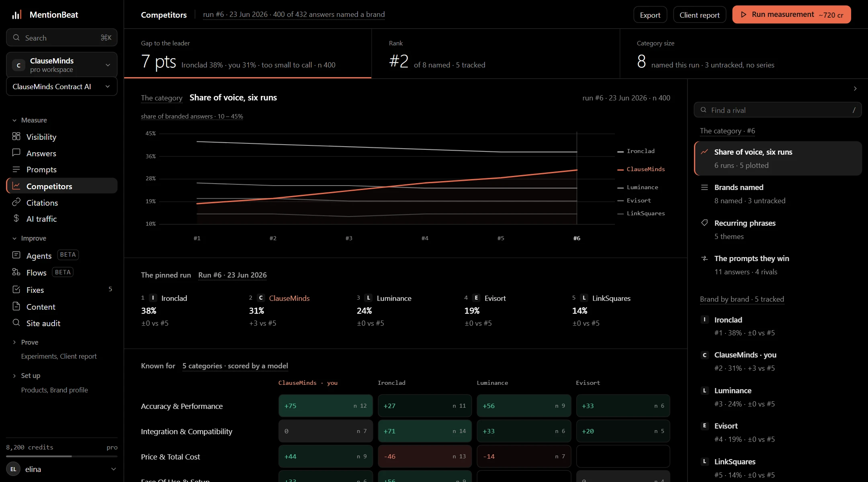Open the ClauseMinds Contract AI product dropdown

point(62,87)
